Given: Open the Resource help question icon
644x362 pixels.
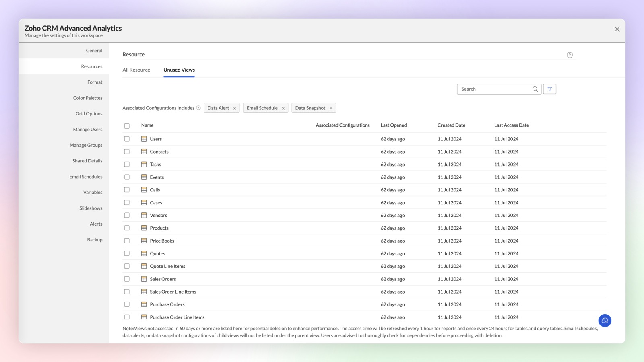Looking at the screenshot, I should click(x=570, y=55).
